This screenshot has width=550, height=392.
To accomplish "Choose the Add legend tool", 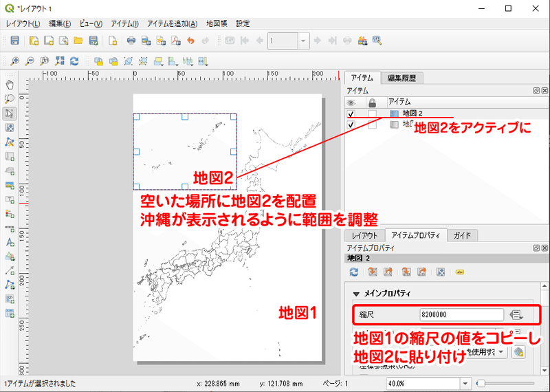I will point(10,214).
